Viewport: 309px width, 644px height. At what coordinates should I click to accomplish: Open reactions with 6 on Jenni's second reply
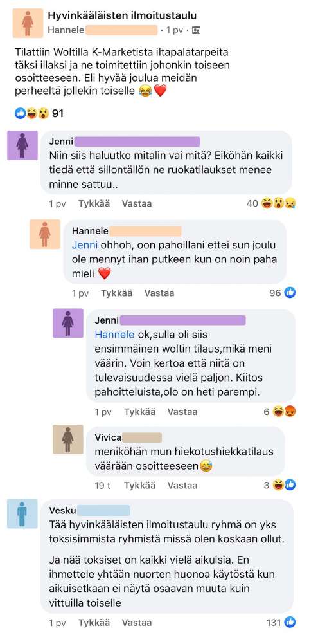pyautogui.click(x=280, y=412)
